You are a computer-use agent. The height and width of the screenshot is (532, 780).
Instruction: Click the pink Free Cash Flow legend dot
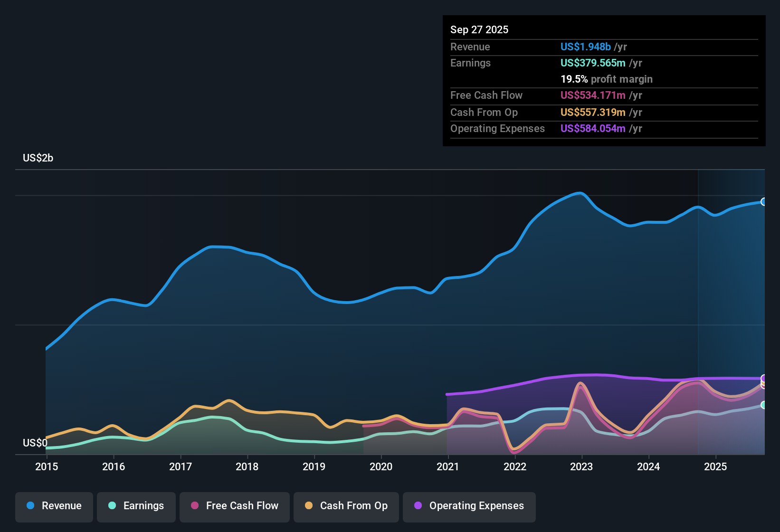tap(195, 505)
